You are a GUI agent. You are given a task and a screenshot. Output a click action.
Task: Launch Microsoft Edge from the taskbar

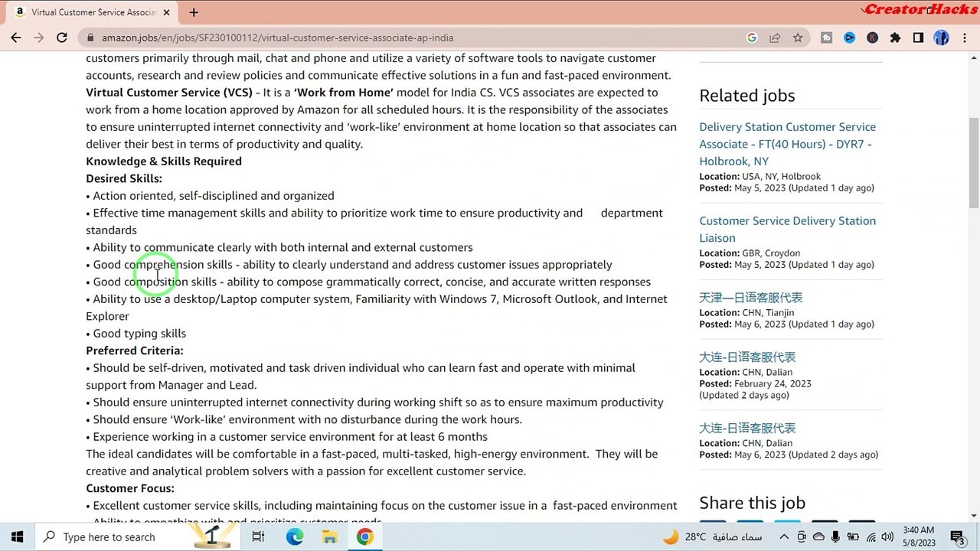(x=295, y=536)
